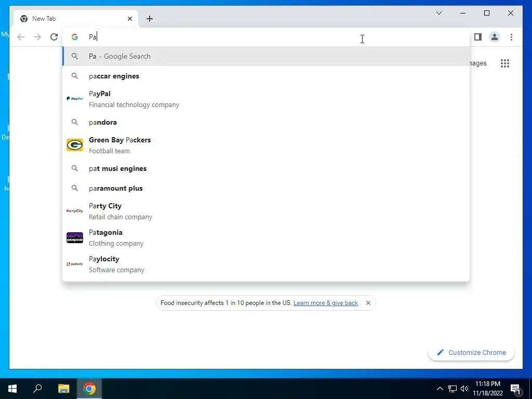Click the 'Football team' description text

coord(109,151)
